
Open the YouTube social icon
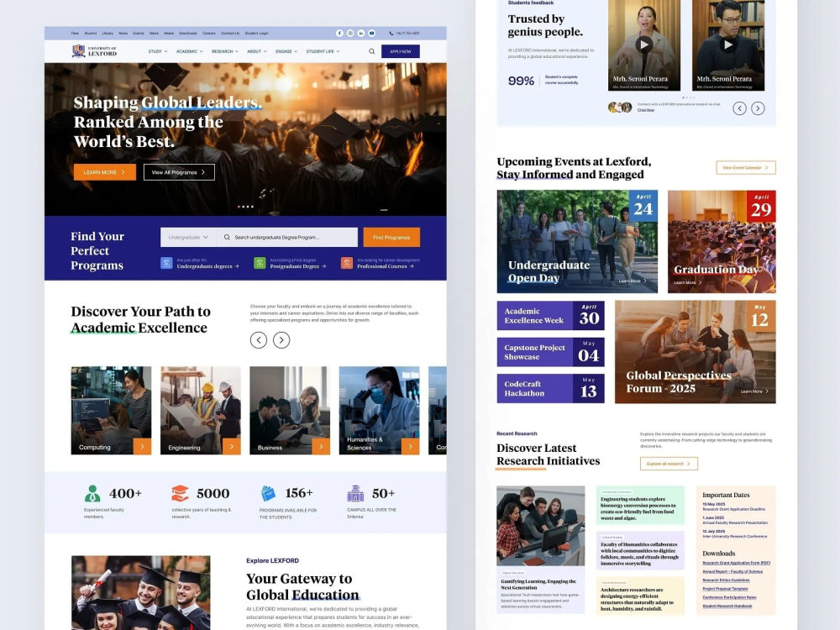point(372,34)
